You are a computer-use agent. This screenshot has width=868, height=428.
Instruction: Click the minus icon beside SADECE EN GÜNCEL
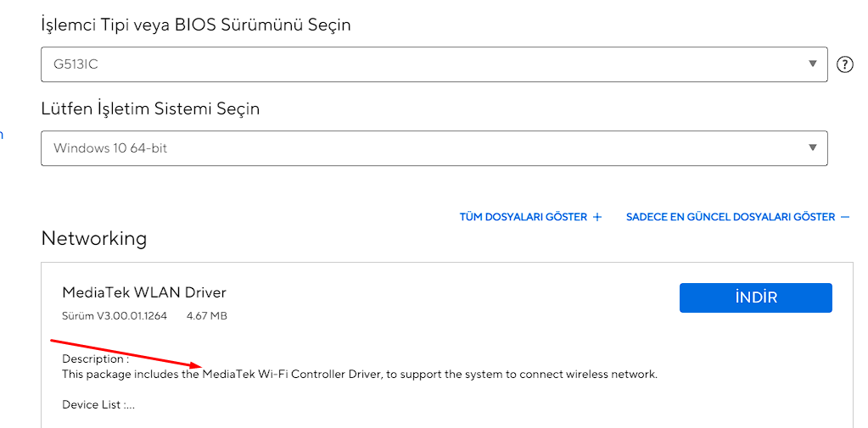tap(844, 217)
